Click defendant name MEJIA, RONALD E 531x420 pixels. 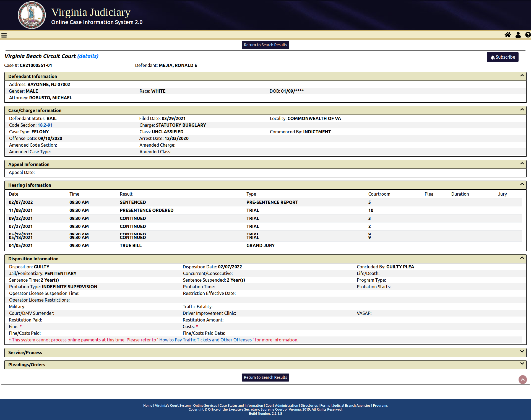(x=178, y=65)
